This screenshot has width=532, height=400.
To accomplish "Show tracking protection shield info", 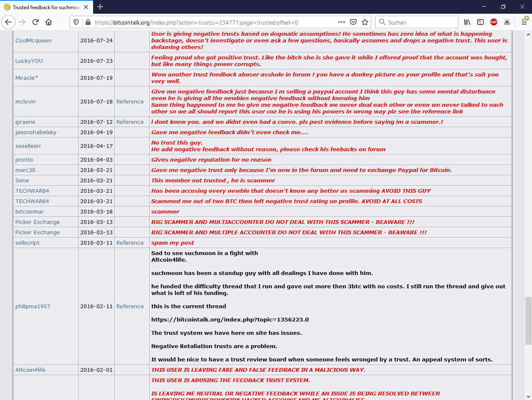I will coord(76,22).
